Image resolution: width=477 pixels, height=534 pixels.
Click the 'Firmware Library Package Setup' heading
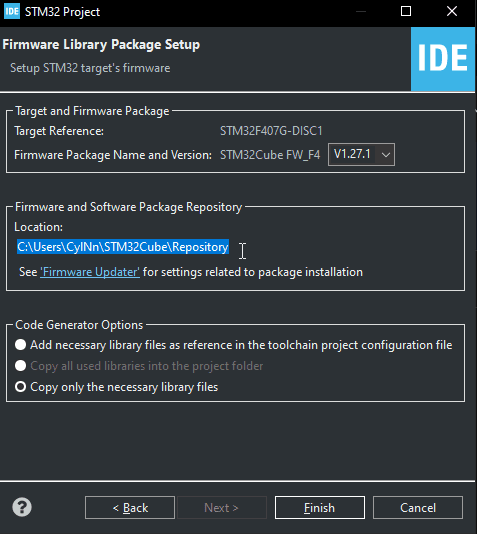101,45
